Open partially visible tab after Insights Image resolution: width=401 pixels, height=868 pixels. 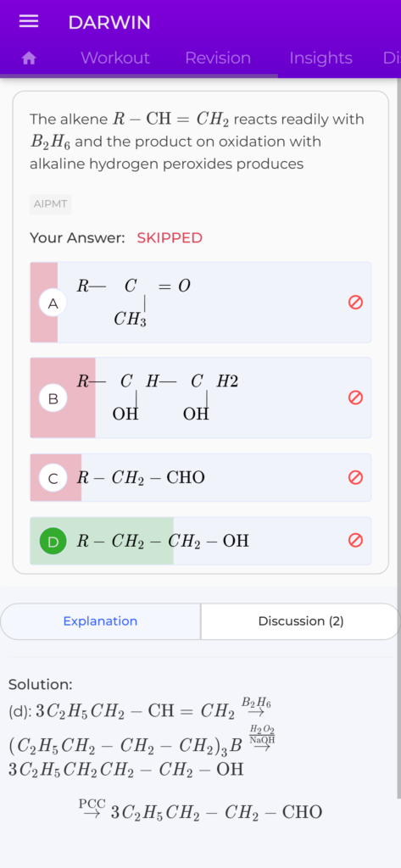[391, 58]
